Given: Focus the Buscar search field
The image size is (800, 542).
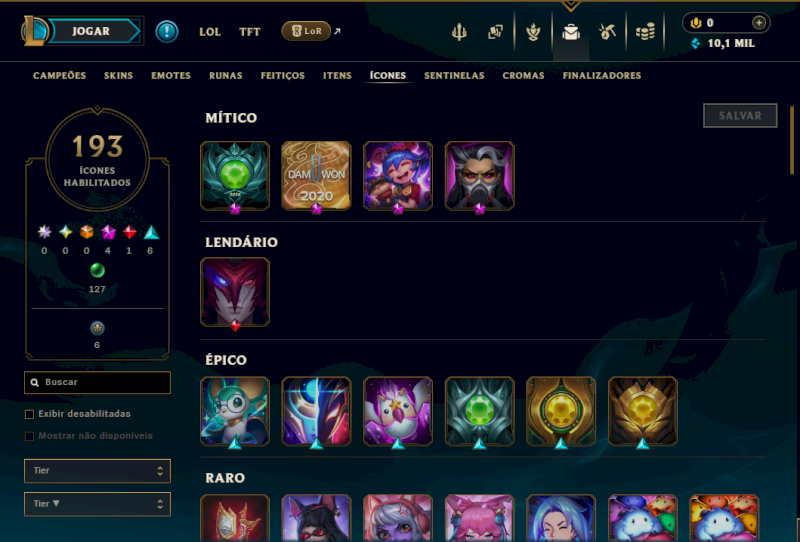Looking at the screenshot, I should coord(97,382).
